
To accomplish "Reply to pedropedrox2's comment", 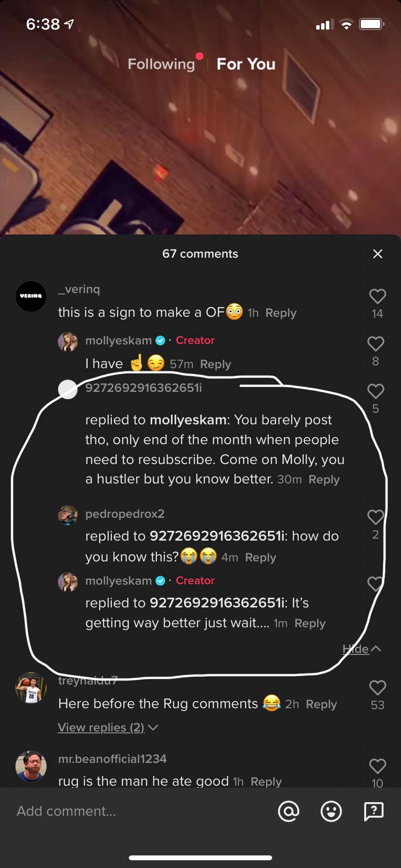I will (261, 558).
